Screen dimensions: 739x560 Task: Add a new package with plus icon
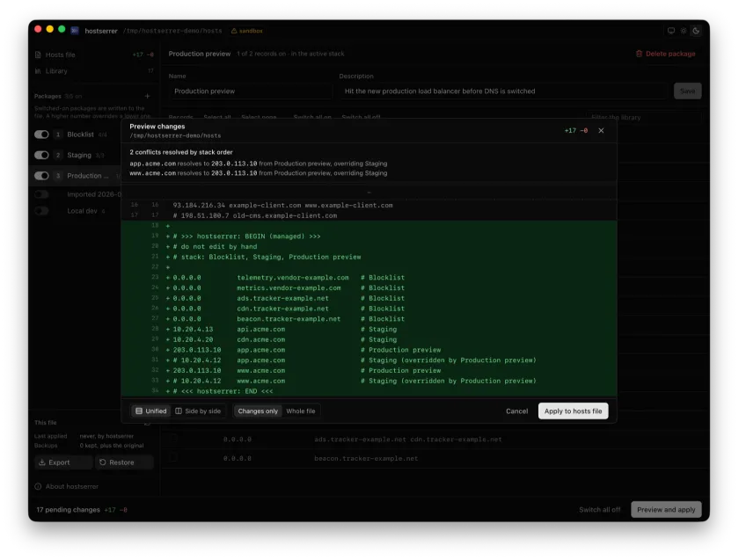coord(147,96)
